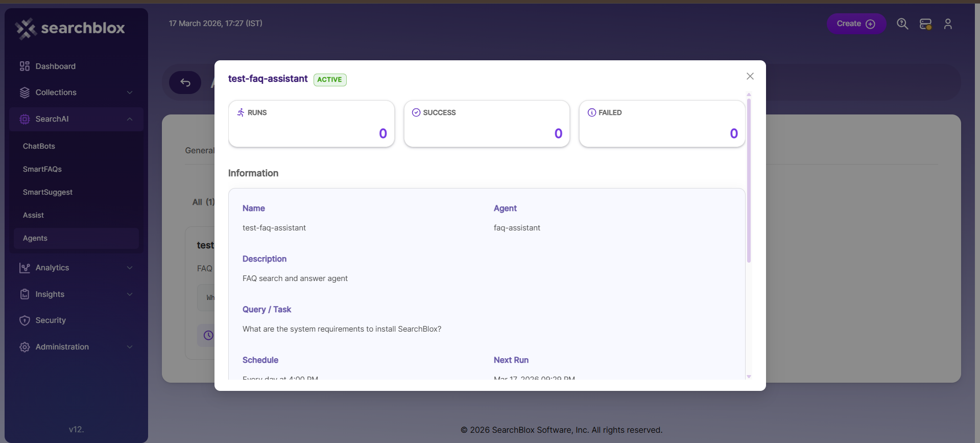The height and width of the screenshot is (443, 980).
Task: Click the Analytics chart icon
Action: (25, 268)
